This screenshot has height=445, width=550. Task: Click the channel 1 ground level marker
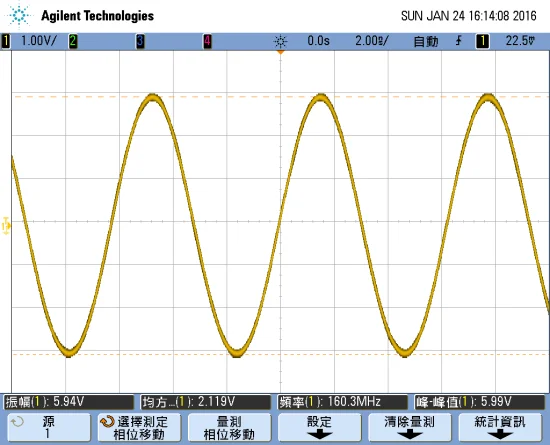[x=6, y=226]
